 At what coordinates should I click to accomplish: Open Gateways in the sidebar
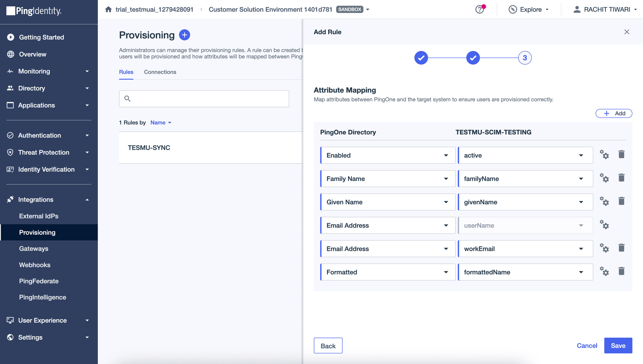pyautogui.click(x=33, y=249)
